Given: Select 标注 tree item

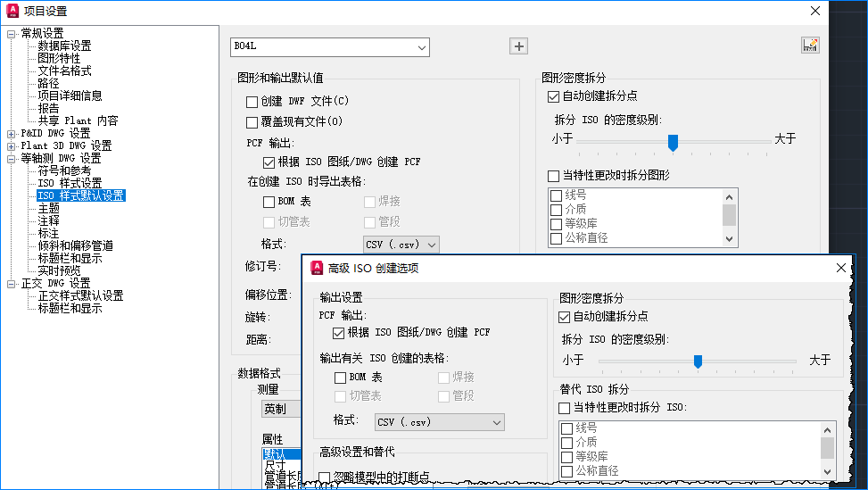Looking at the screenshot, I should tap(48, 233).
